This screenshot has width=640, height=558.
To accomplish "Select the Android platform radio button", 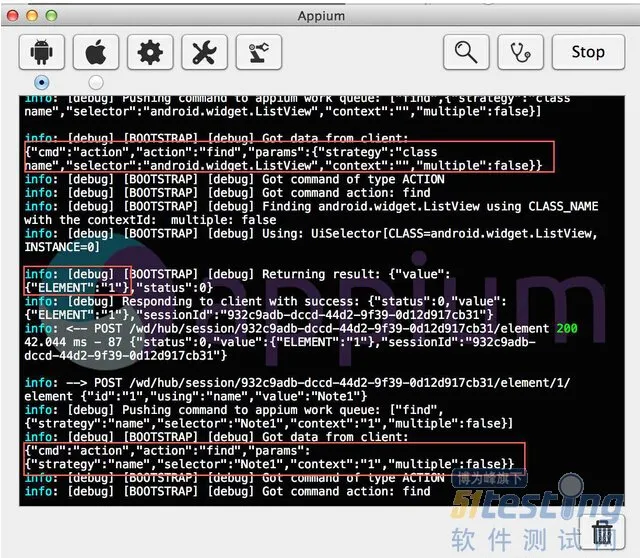I will (x=42, y=82).
